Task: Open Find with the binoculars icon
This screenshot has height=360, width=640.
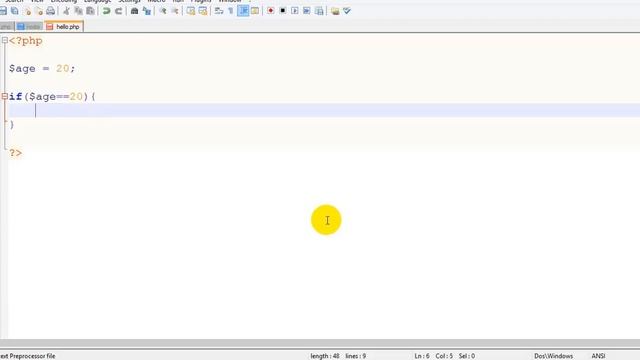Action: pyautogui.click(x=134, y=11)
